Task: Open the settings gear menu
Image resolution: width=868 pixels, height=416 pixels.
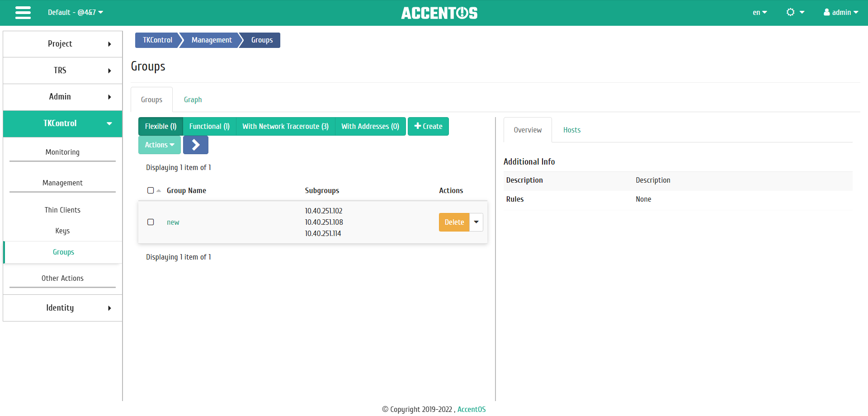Action: tap(795, 13)
